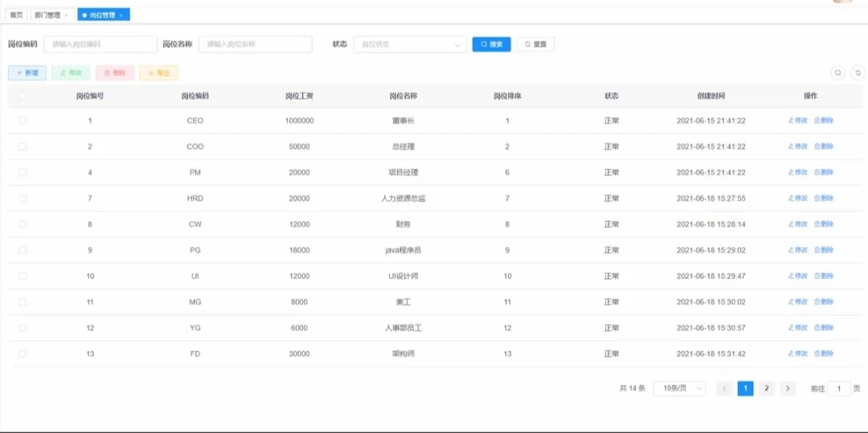868x433 pixels.
Task: Delete the PM row via 删除
Action: pyautogui.click(x=824, y=173)
